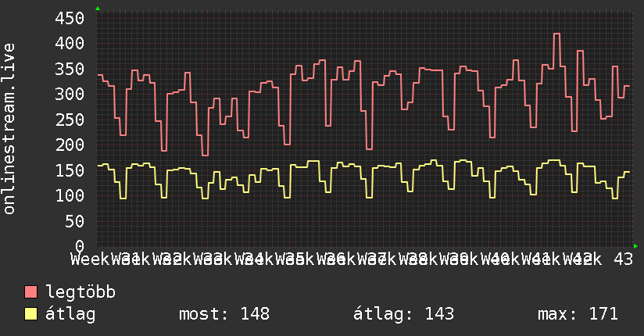Screen dimensions: 644x336
Task: Click the onlinestream.live vertical axis title
Action: coord(9,129)
